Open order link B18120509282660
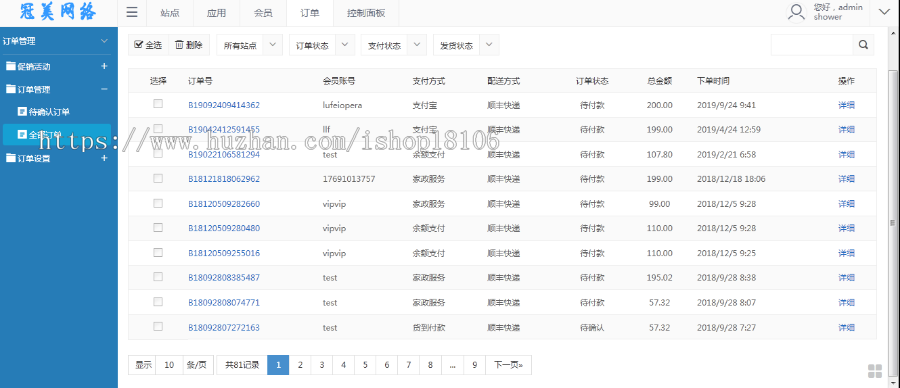 pyautogui.click(x=224, y=204)
